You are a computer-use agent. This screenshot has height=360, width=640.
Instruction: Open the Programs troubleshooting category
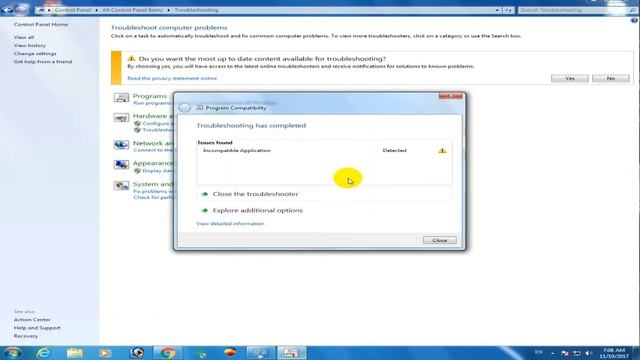tap(150, 96)
